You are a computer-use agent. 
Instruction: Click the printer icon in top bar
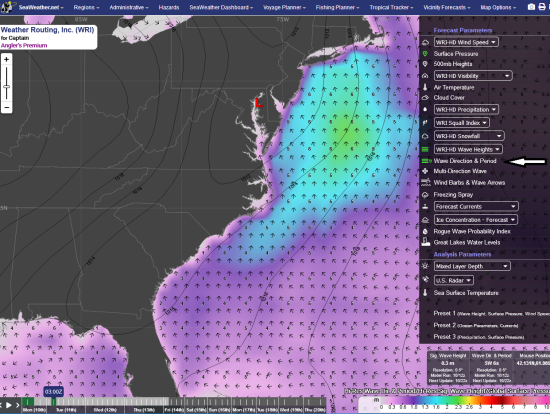click(x=542, y=7)
